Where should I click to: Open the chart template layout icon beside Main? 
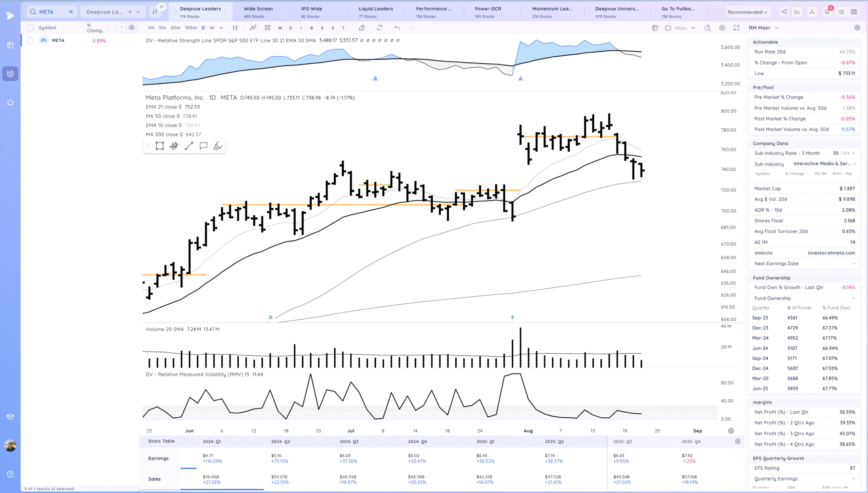(655, 28)
